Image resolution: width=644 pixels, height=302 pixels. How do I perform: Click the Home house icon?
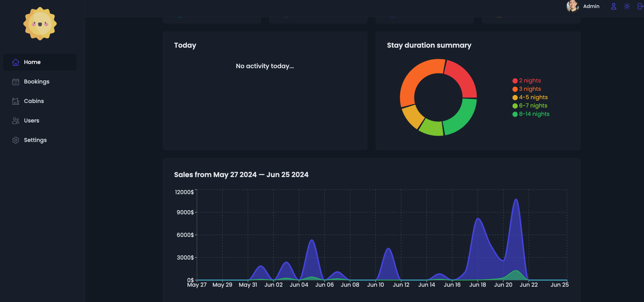[16, 62]
